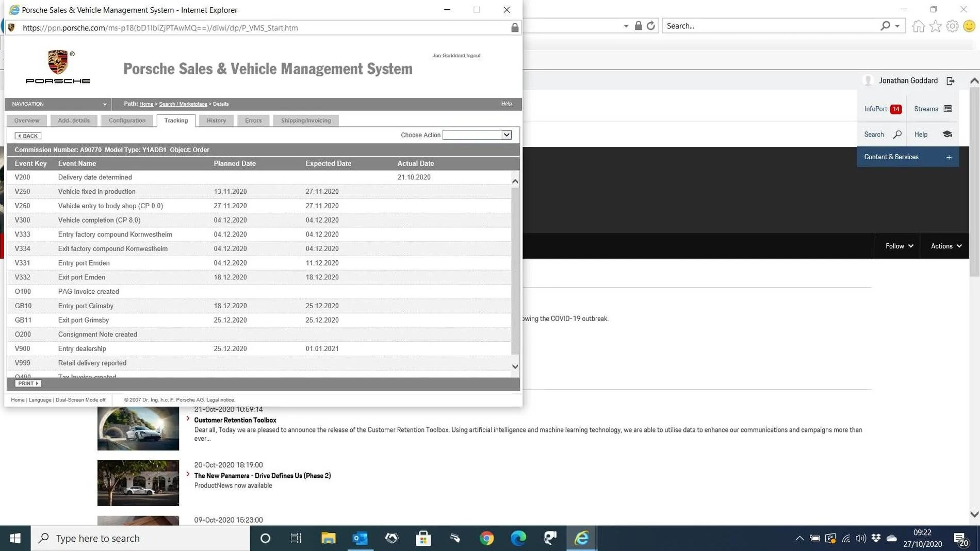Open the notification center icon
The width and height of the screenshot is (980, 551).
961,539
